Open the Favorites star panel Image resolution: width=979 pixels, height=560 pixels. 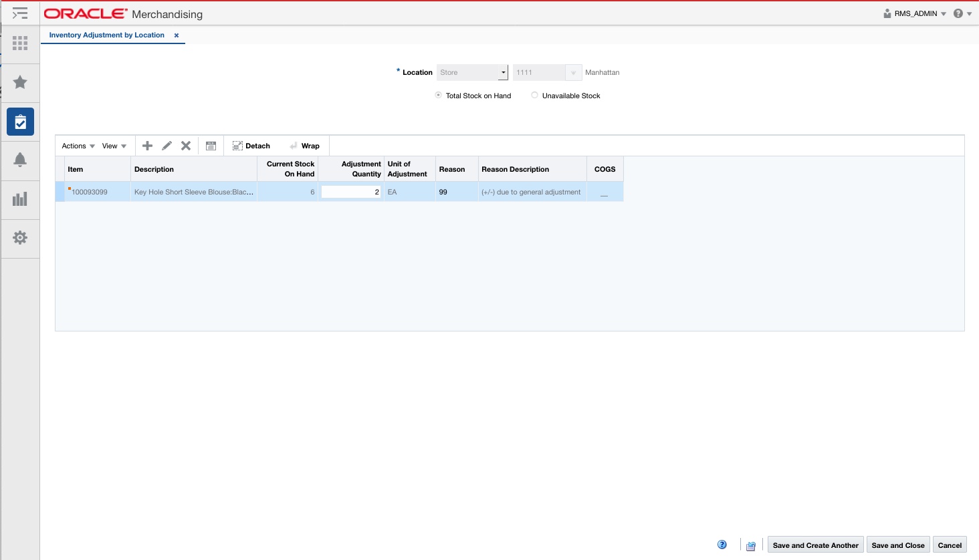click(20, 83)
